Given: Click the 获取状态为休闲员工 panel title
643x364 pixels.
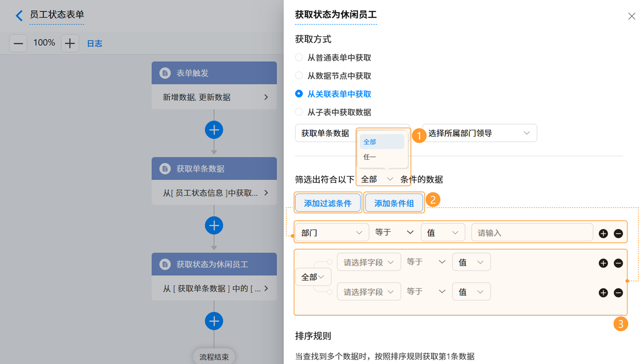Looking at the screenshot, I should pos(336,15).
